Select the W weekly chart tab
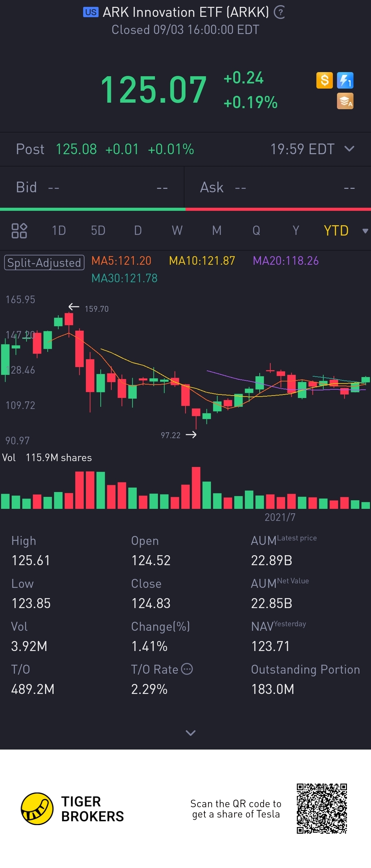The width and height of the screenshot is (371, 868). pyautogui.click(x=177, y=230)
